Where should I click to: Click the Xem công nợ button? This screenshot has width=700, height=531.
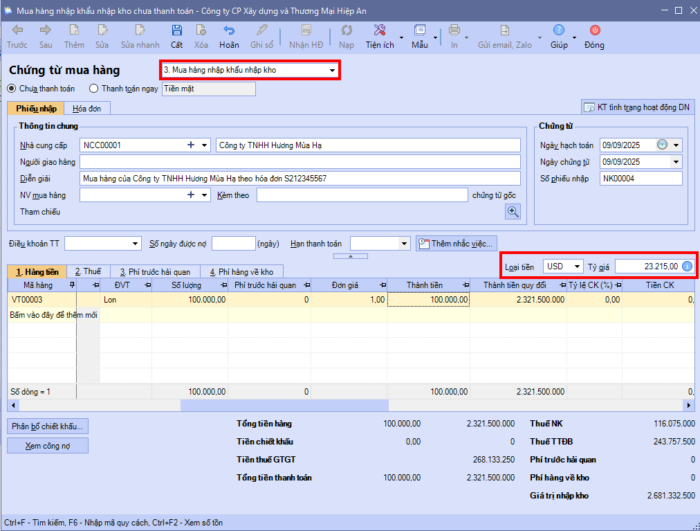49,445
